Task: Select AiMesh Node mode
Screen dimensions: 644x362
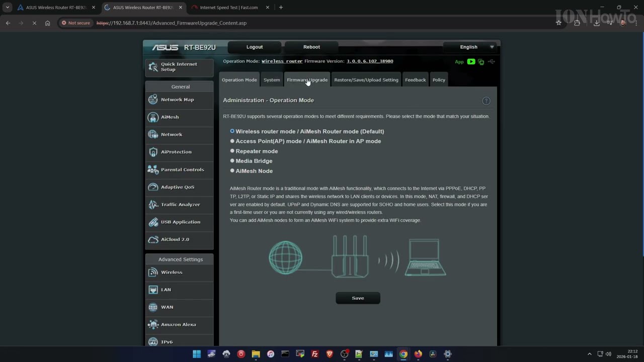Action: [232, 171]
